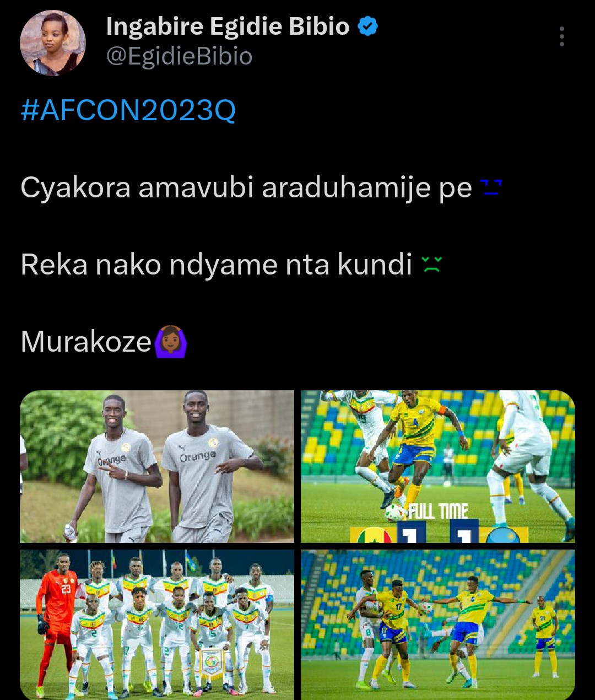Open Ingabire Egidie Bibio display name
The width and height of the screenshot is (595, 700).
coord(228,26)
